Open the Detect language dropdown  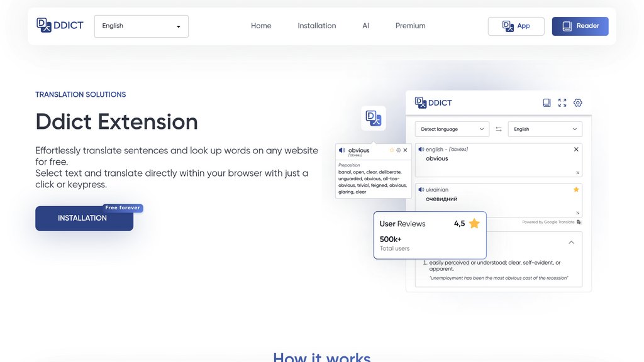tap(452, 129)
